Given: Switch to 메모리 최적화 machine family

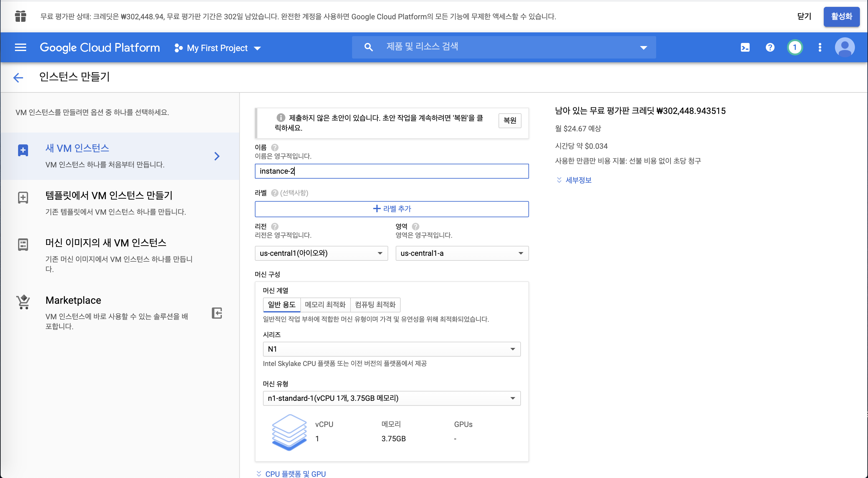Looking at the screenshot, I should pos(325,305).
